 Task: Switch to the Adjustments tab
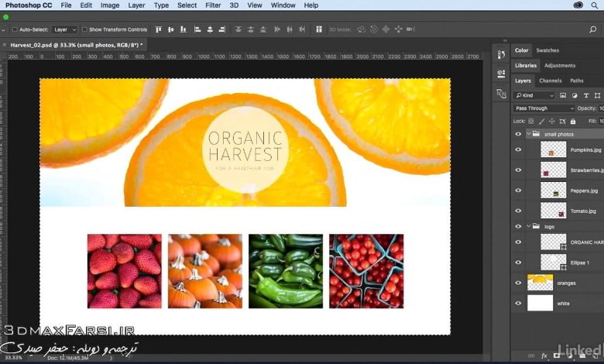pyautogui.click(x=560, y=66)
